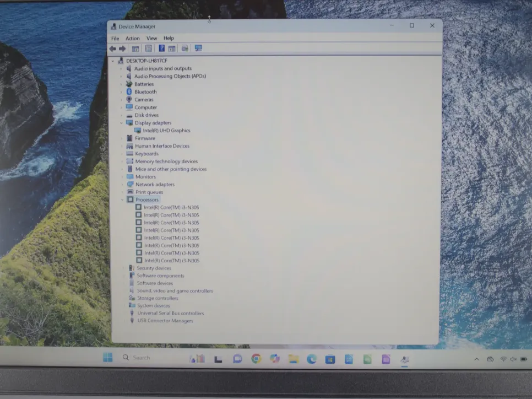Screen dimensions: 532x399
Task: Click the Universal Serial Bus controllers icon
Action: (x=132, y=313)
